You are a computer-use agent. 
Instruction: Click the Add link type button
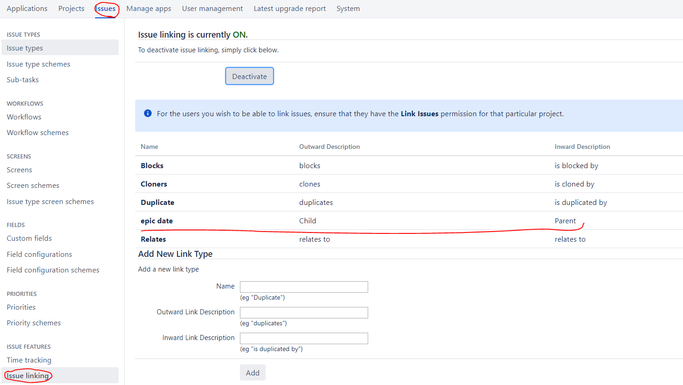(x=253, y=373)
